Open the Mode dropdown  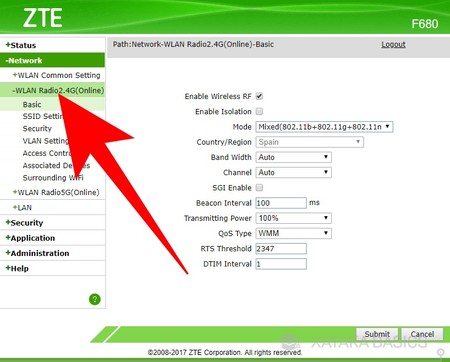(324, 127)
